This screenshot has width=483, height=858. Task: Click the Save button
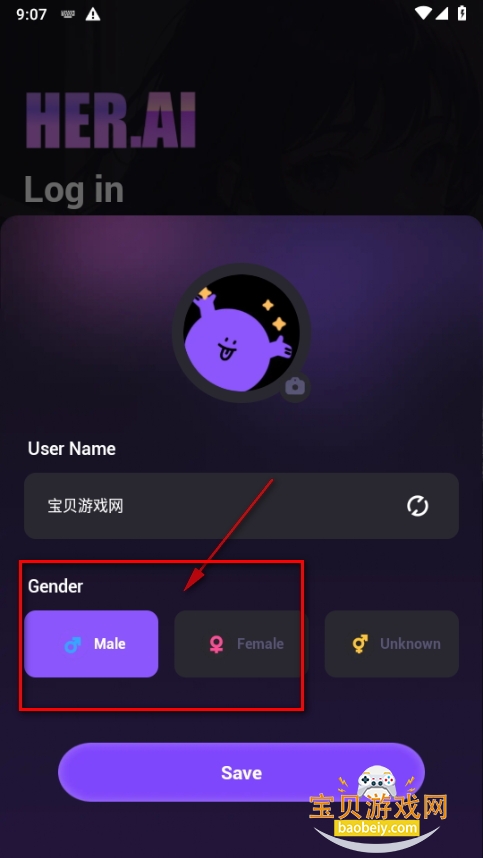click(x=241, y=772)
